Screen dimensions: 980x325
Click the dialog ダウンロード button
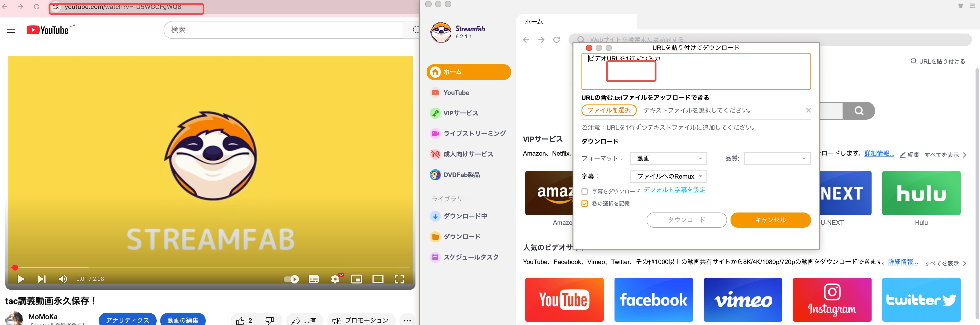pyautogui.click(x=686, y=220)
